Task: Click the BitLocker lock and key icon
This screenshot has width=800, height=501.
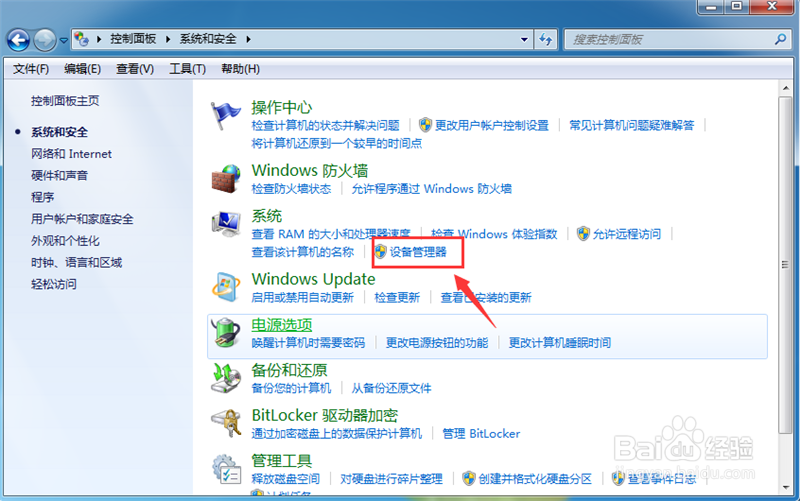Action: [226, 423]
